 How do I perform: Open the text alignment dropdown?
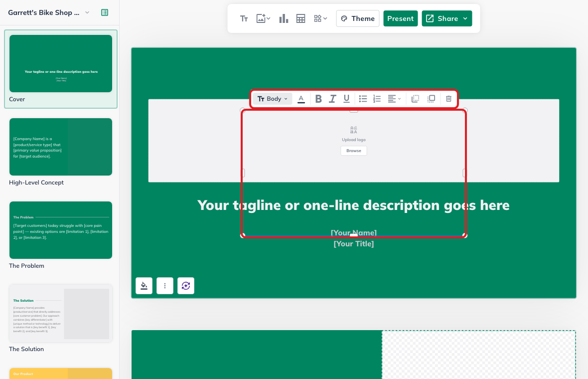[x=394, y=99]
